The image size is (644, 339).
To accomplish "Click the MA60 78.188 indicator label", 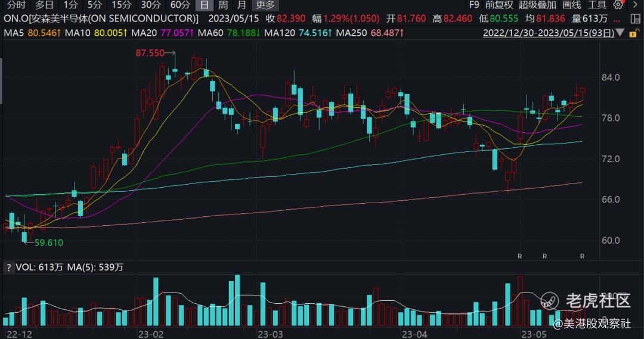I will [229, 33].
